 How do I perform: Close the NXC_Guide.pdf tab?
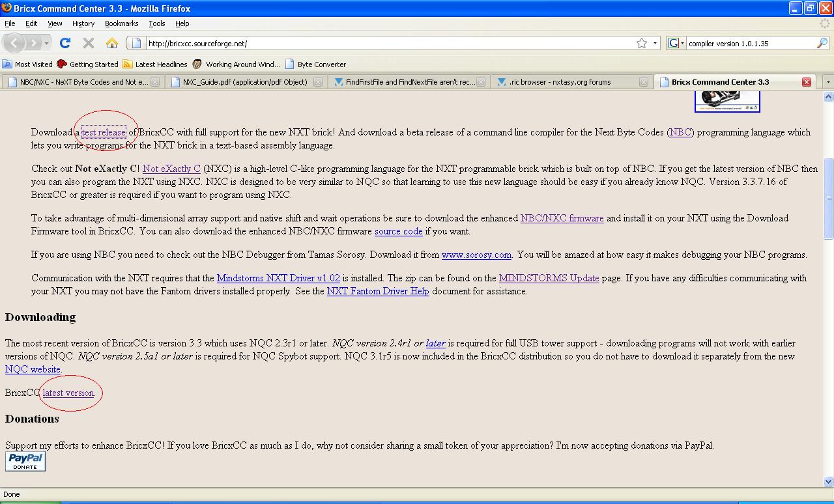pos(318,82)
